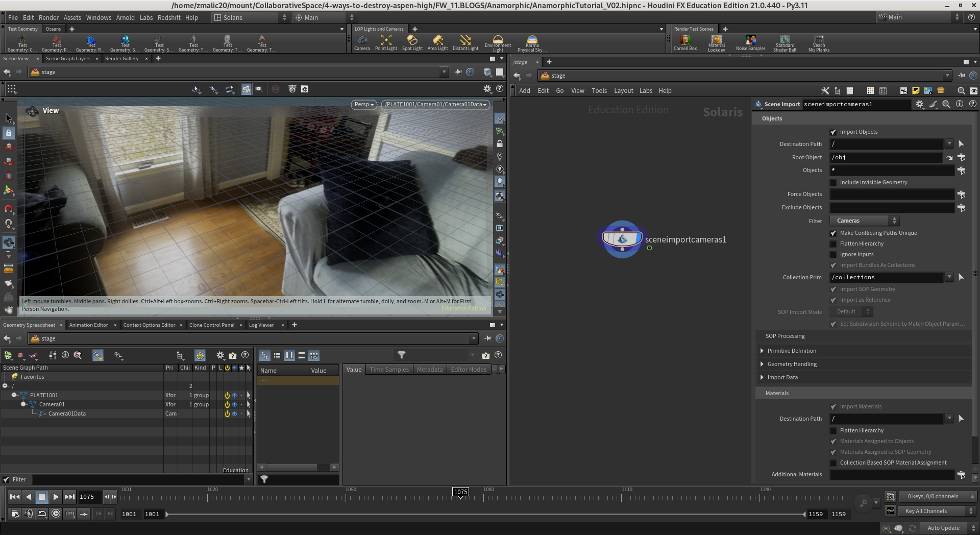The image size is (980, 535).
Task: Click the Key All Channels button
Action: point(925,511)
